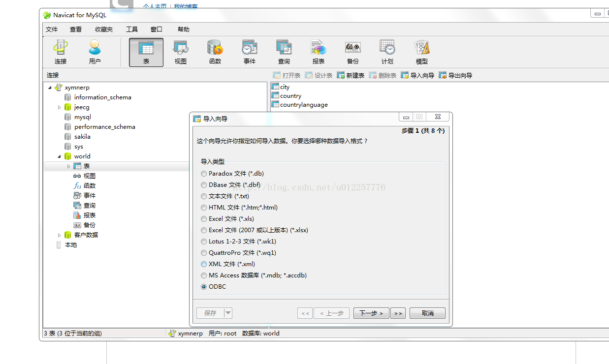Choose HTML 文件 import type
Image resolution: width=609 pixels, height=364 pixels.
click(x=204, y=208)
